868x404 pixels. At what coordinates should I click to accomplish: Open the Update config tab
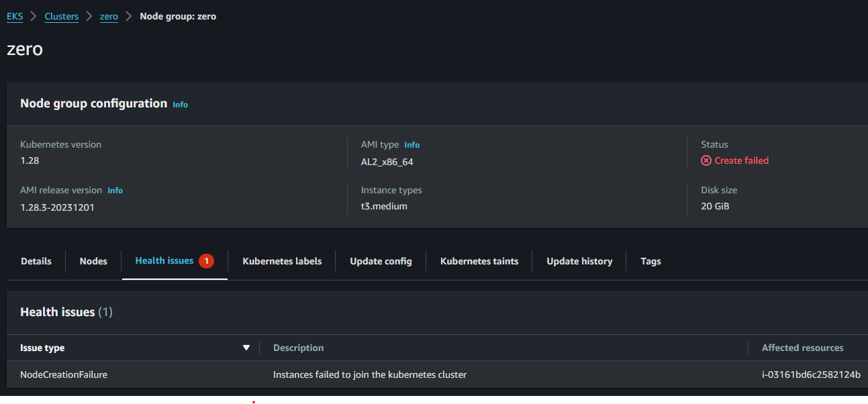[x=381, y=261]
